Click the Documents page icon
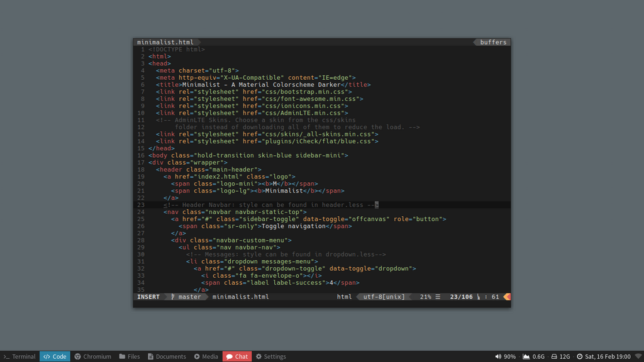Image resolution: width=644 pixels, height=362 pixels. (x=151, y=356)
